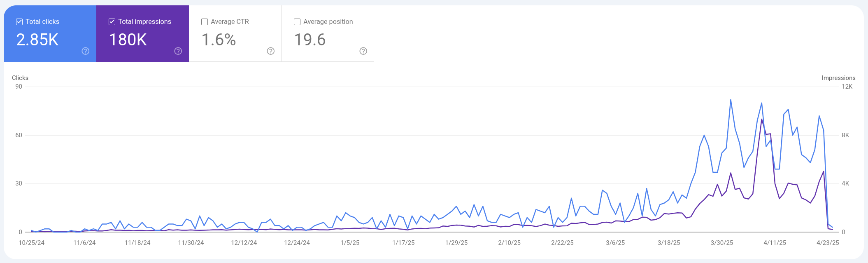Screen dimensions: 868x263
Task: Click the 11/18/24 date label
Action: click(137, 243)
